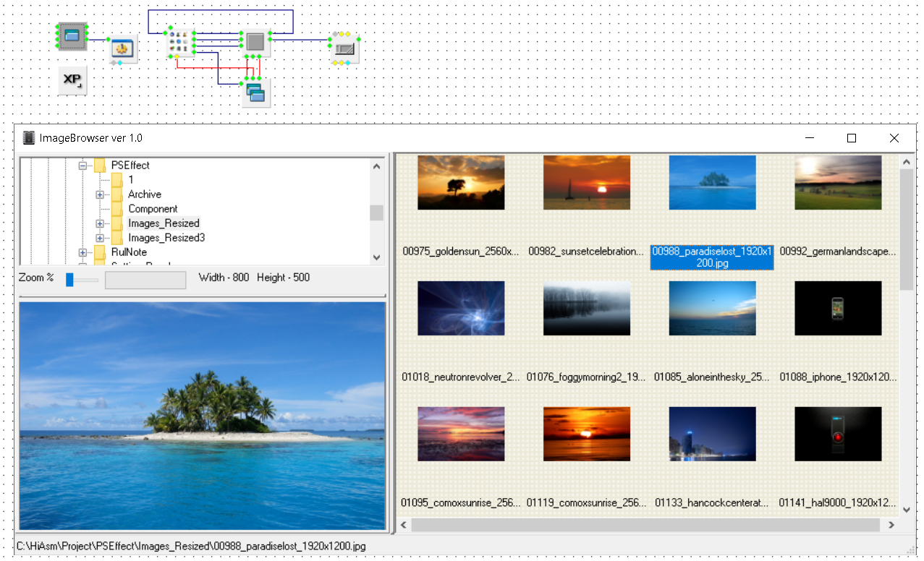The image size is (924, 561).
Task: Expand the Archive folder
Action: (x=100, y=194)
